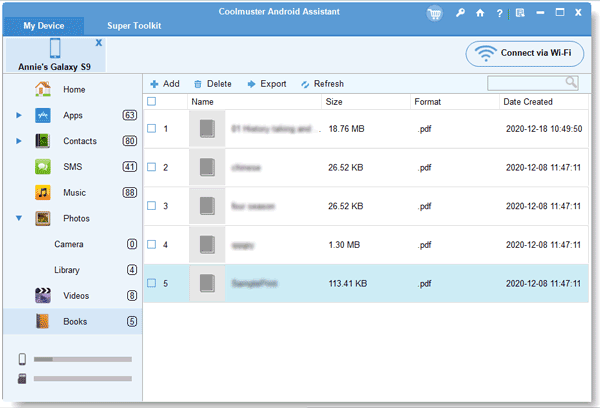Viewport: 600px width, 408px height.
Task: Expand the Apps tree arrow
Action: (19, 115)
